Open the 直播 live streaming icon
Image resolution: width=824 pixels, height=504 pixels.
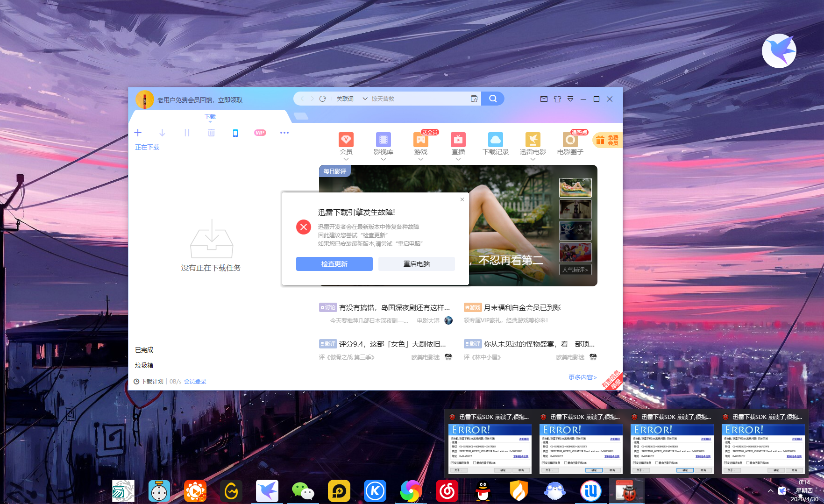point(458,139)
